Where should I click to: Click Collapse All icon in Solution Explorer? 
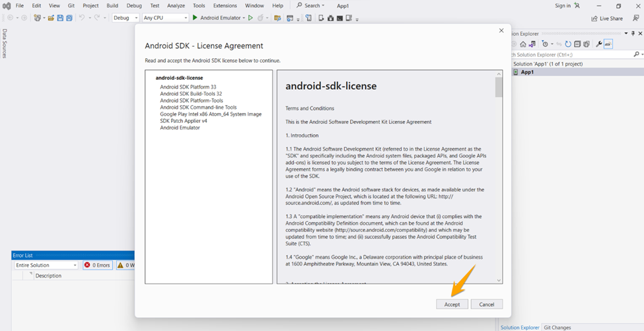[577, 44]
